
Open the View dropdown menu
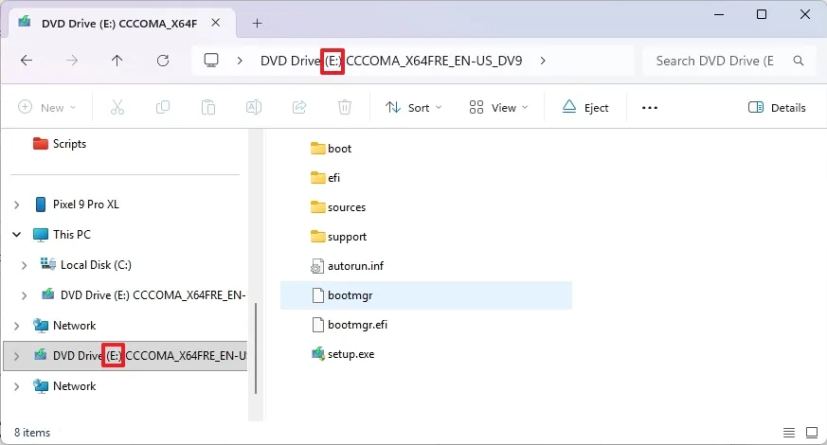pyautogui.click(x=498, y=107)
